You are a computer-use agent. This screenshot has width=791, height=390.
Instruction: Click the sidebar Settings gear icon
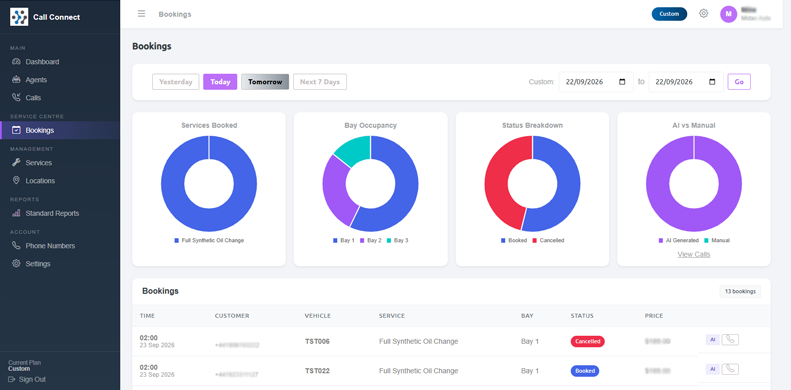click(16, 263)
